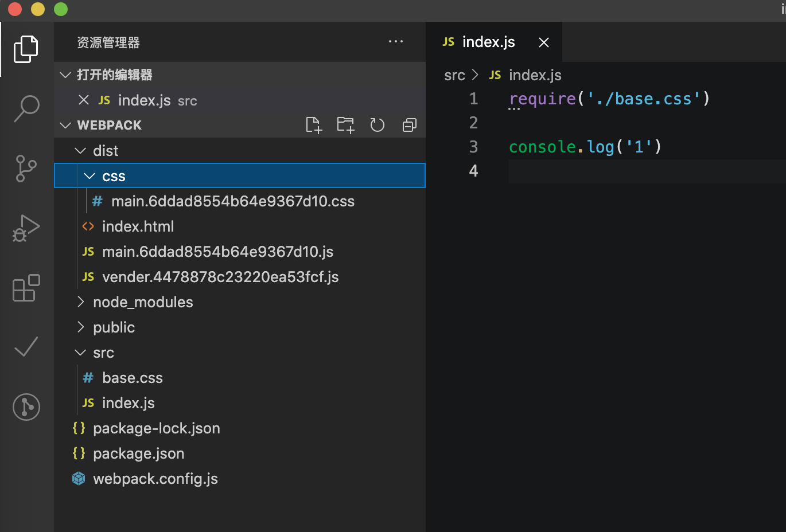This screenshot has width=786, height=532.
Task: Open base.css in src folder
Action: (240, 378)
